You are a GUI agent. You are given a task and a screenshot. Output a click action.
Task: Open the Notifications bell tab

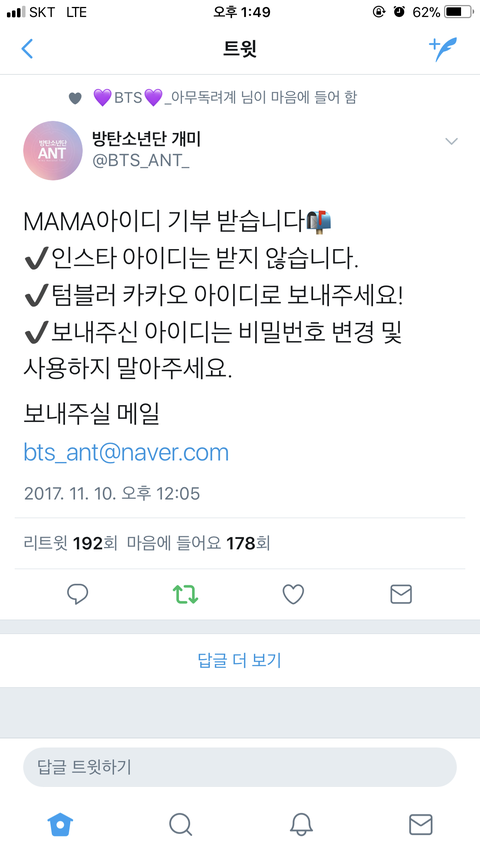pyautogui.click(x=300, y=824)
